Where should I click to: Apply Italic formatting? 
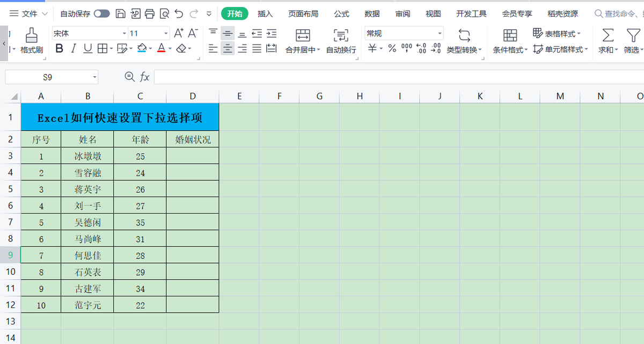coord(74,49)
